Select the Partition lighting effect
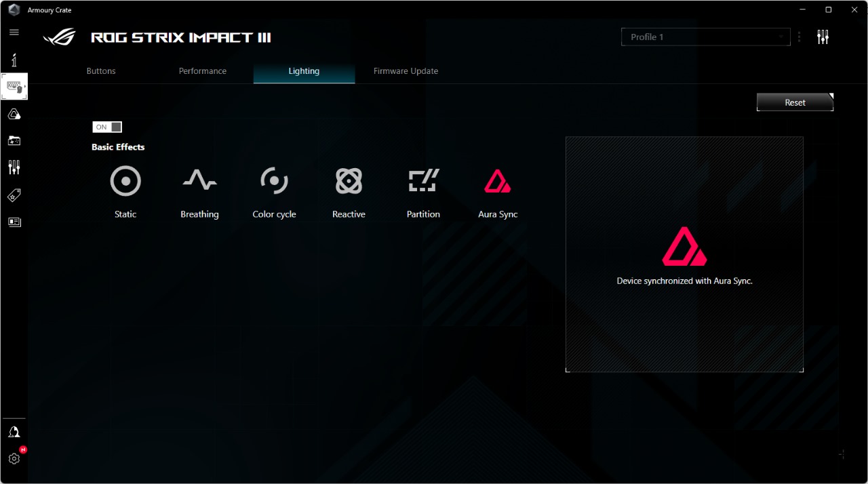This screenshot has height=484, width=868. click(x=423, y=181)
